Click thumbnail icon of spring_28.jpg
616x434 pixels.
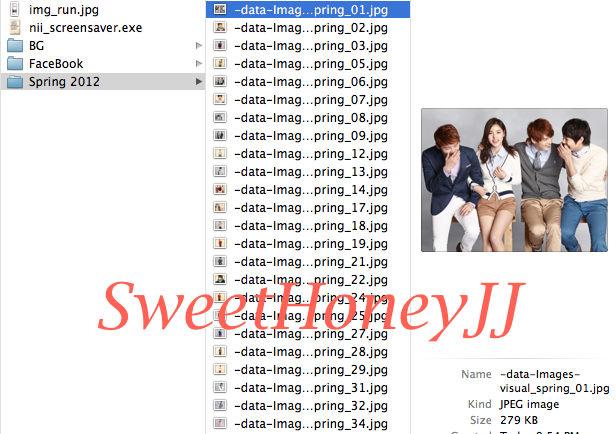click(220, 351)
